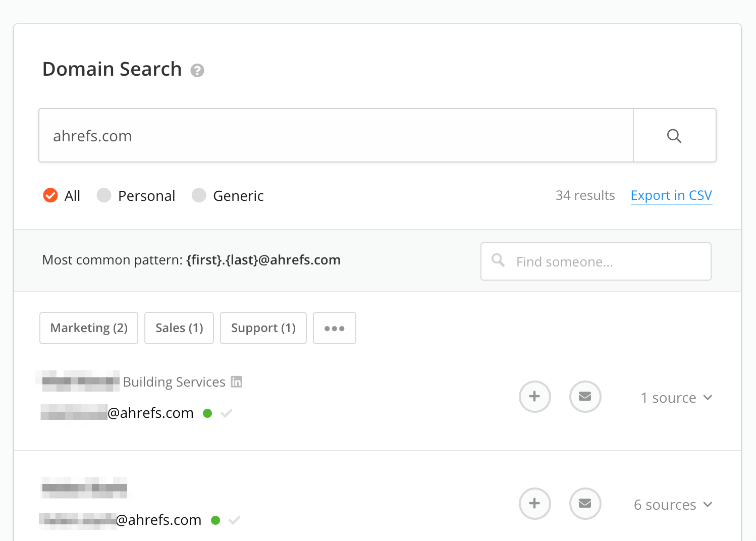Select the All filter radio button
This screenshot has height=541, width=756.
click(x=50, y=195)
